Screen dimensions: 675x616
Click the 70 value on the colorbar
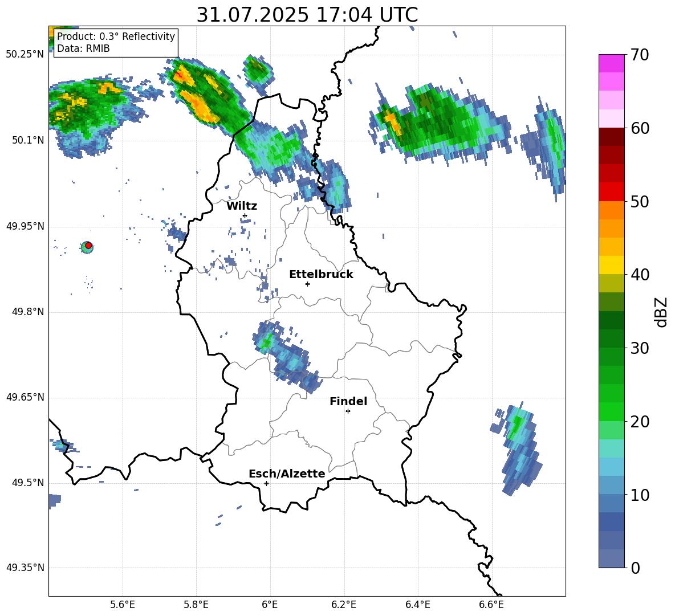point(640,55)
